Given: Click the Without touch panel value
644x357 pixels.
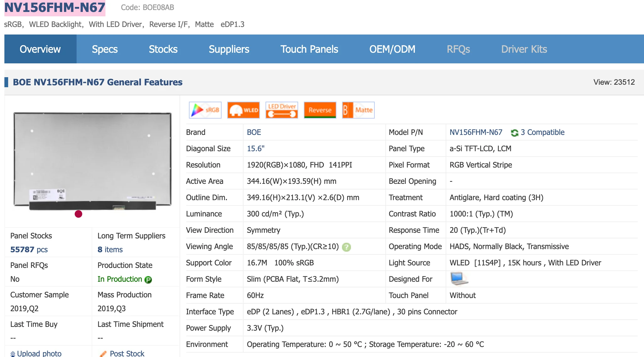Looking at the screenshot, I should click(463, 296).
